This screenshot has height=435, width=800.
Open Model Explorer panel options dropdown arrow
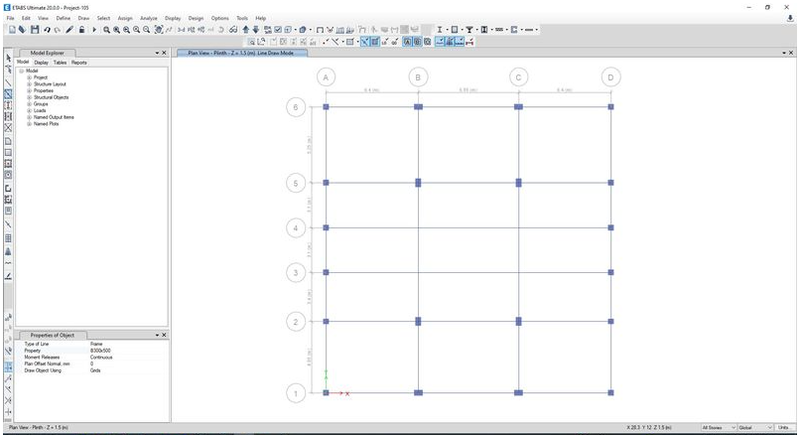(x=157, y=53)
